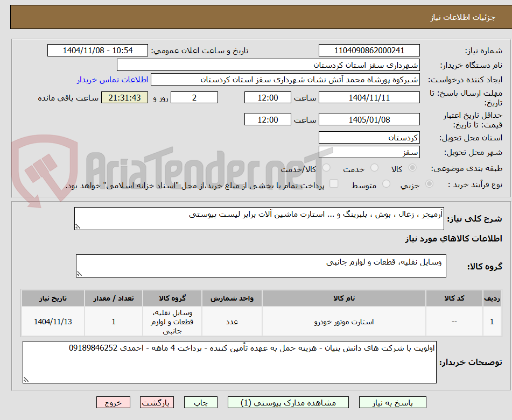Click the چاپ print button

[200, 402]
